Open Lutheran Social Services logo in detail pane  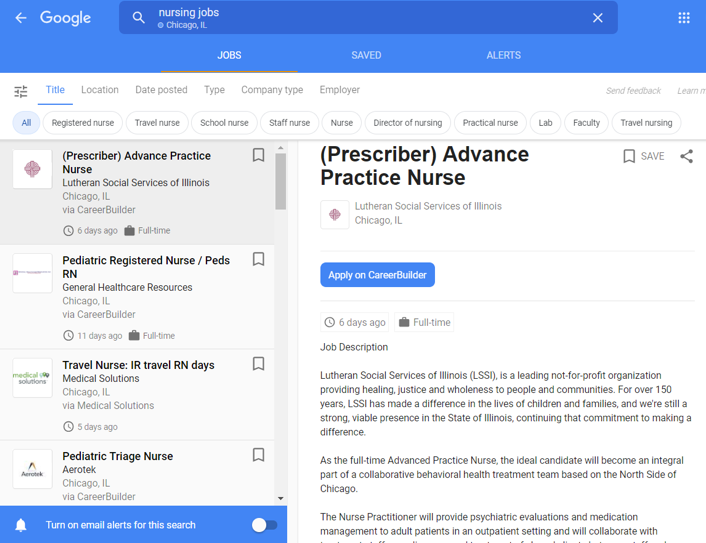tap(335, 214)
